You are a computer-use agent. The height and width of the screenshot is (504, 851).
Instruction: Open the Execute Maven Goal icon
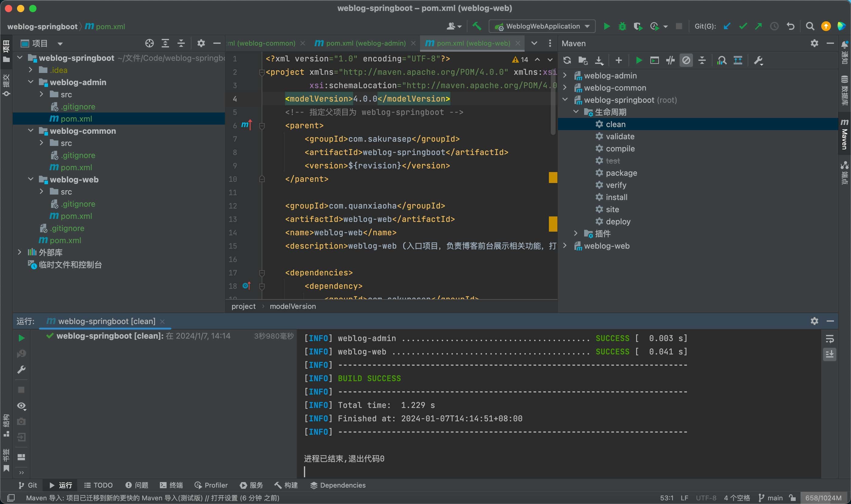point(654,60)
